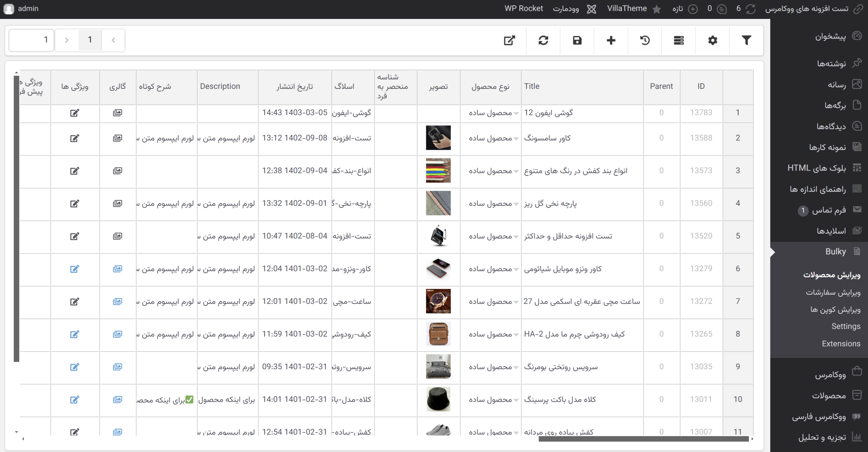868x452 pixels.
Task: Open product type dropdown for row 10
Action: (516, 400)
